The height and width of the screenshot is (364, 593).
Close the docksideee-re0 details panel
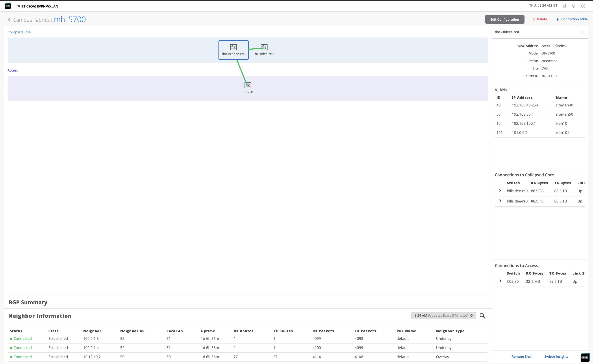(x=582, y=32)
